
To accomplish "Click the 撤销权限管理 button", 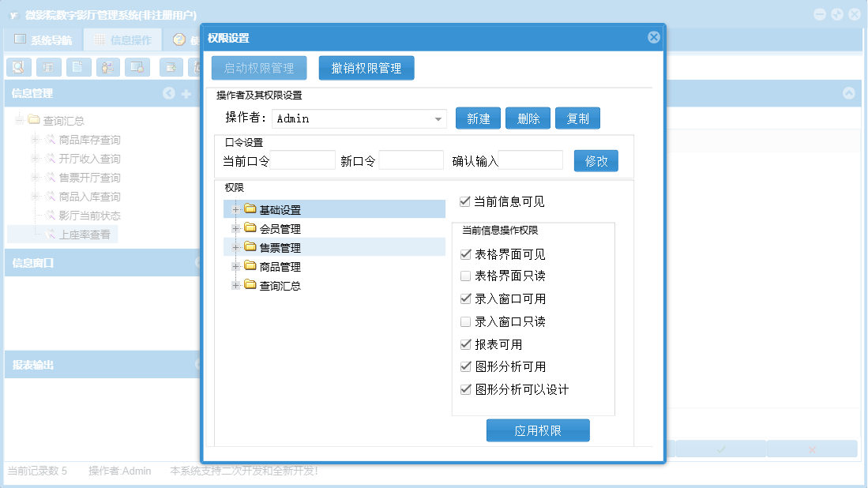I will coord(366,68).
